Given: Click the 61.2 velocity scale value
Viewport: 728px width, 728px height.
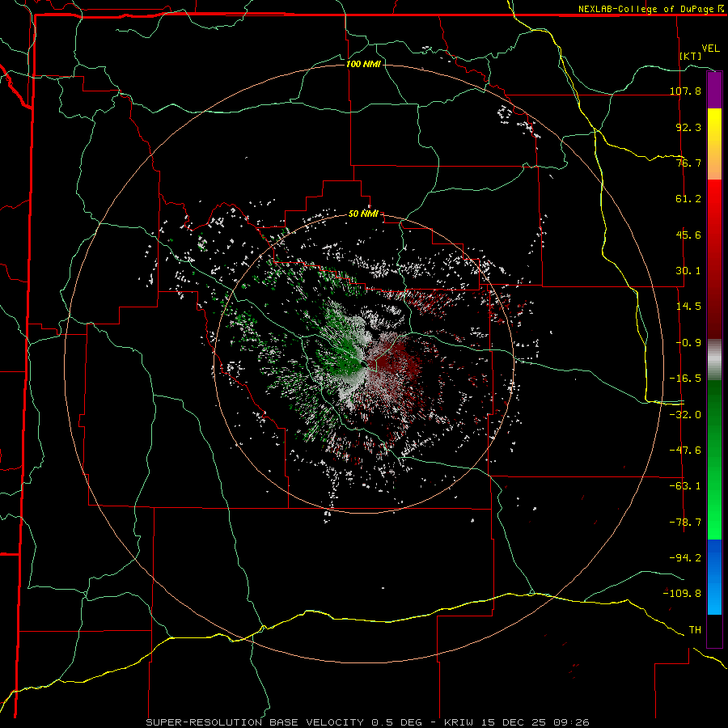Looking at the screenshot, I should tap(688, 199).
